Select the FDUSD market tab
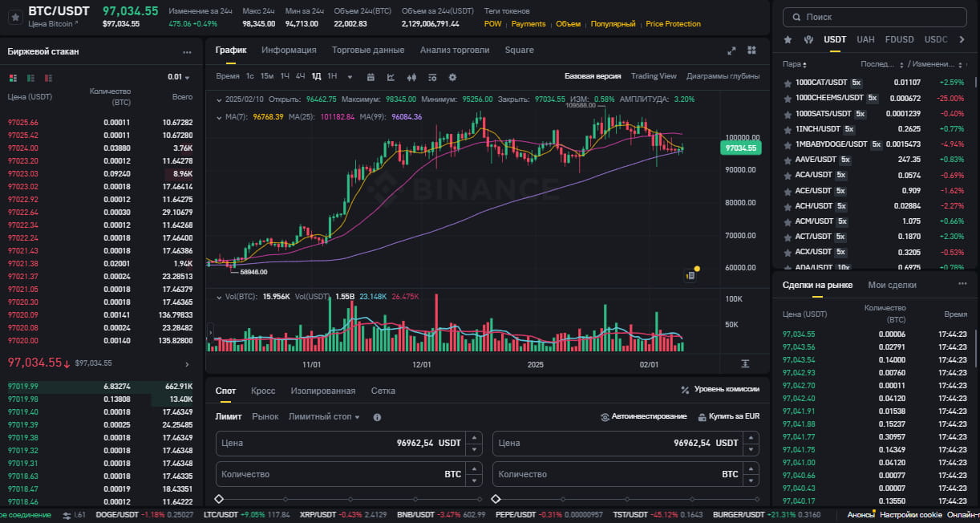The image size is (980, 523). click(x=899, y=39)
